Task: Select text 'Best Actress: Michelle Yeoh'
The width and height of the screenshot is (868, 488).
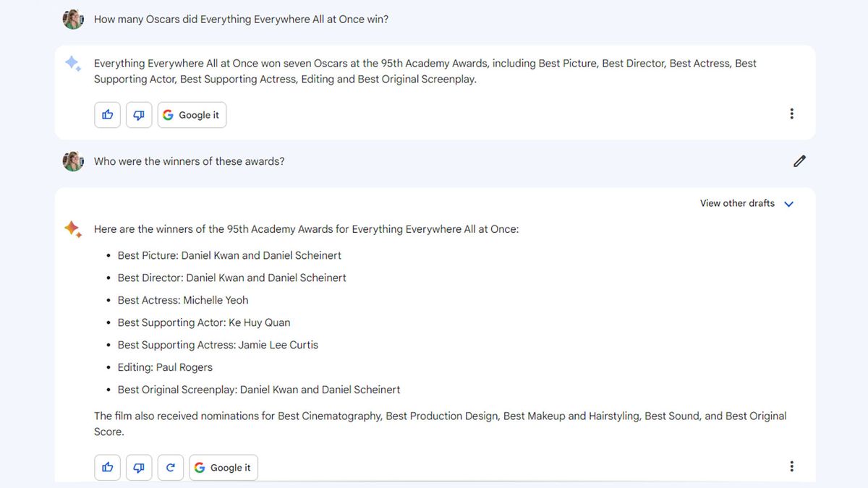Action: (x=183, y=300)
